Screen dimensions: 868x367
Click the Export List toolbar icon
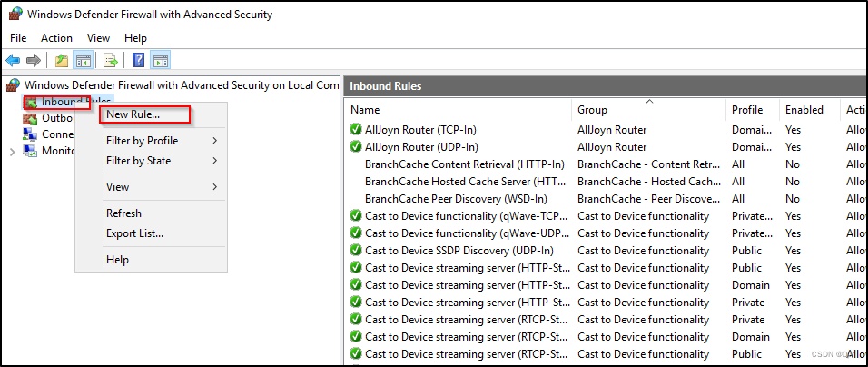click(111, 60)
